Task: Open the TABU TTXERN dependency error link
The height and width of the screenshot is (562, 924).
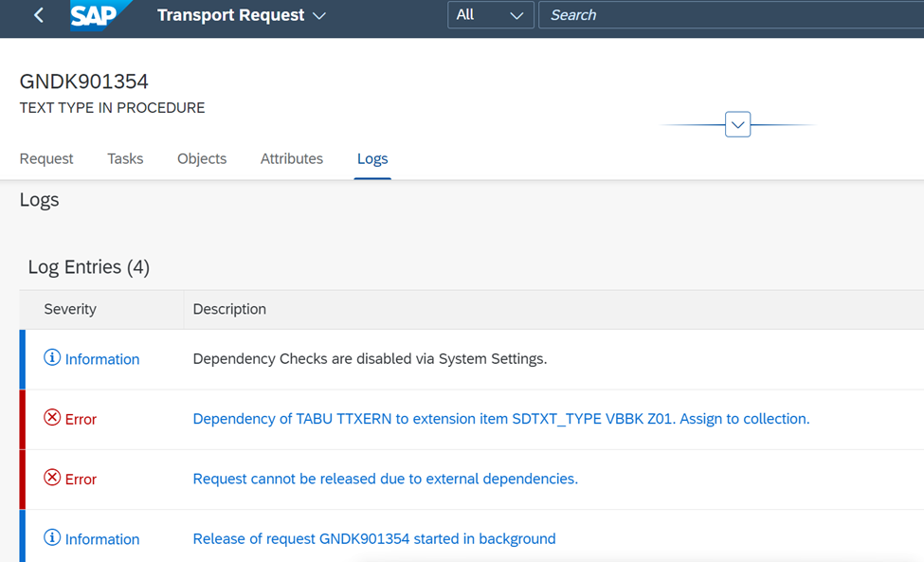Action: pyautogui.click(x=501, y=419)
